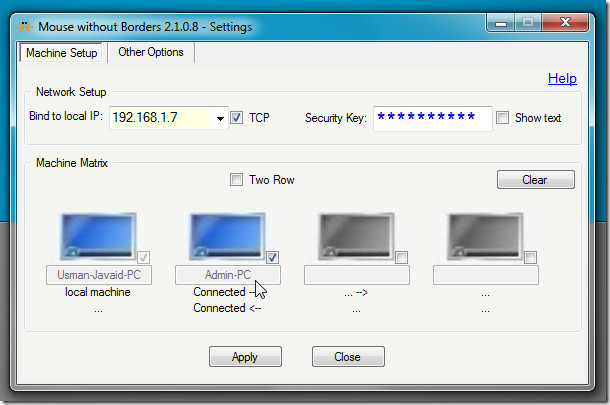
Task: Select the Usman-Javaid-PC monitor thumbnail
Action: coord(98,236)
